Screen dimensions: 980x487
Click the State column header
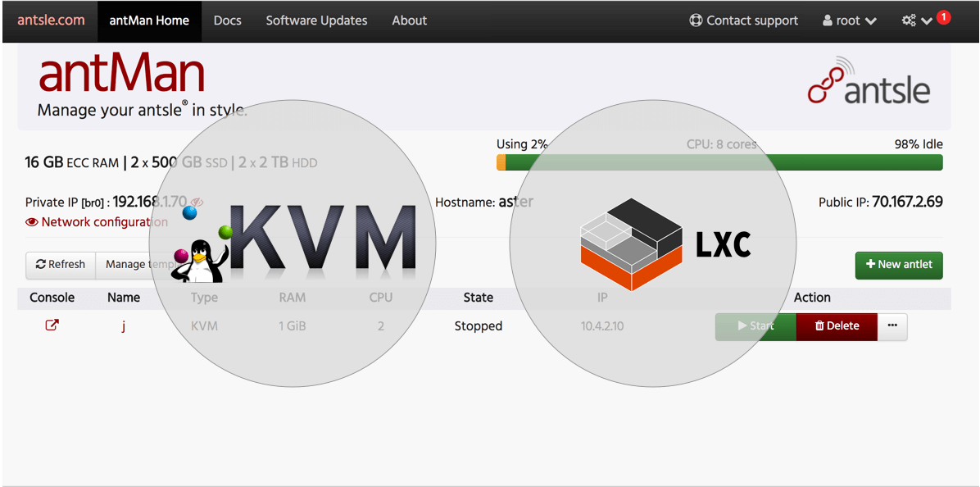(479, 298)
